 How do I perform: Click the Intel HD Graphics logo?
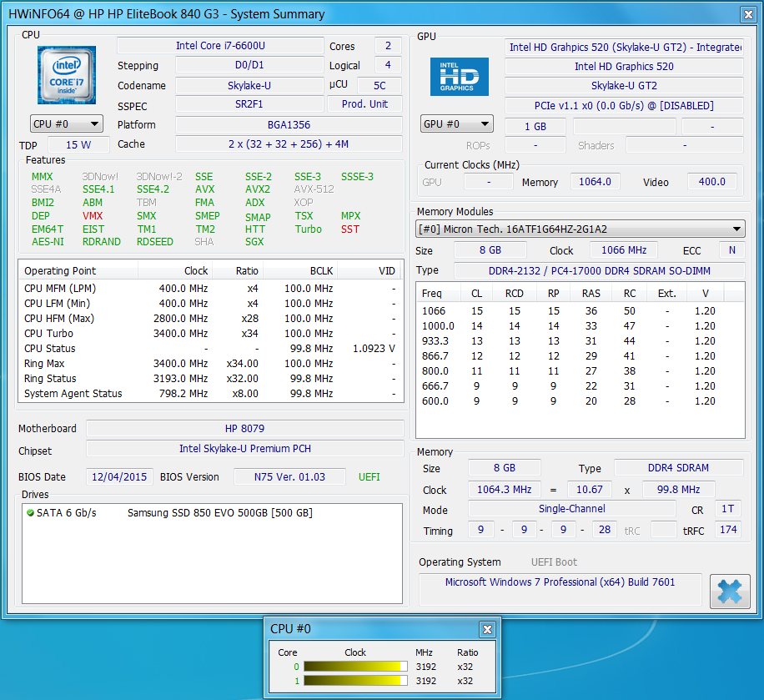459,77
